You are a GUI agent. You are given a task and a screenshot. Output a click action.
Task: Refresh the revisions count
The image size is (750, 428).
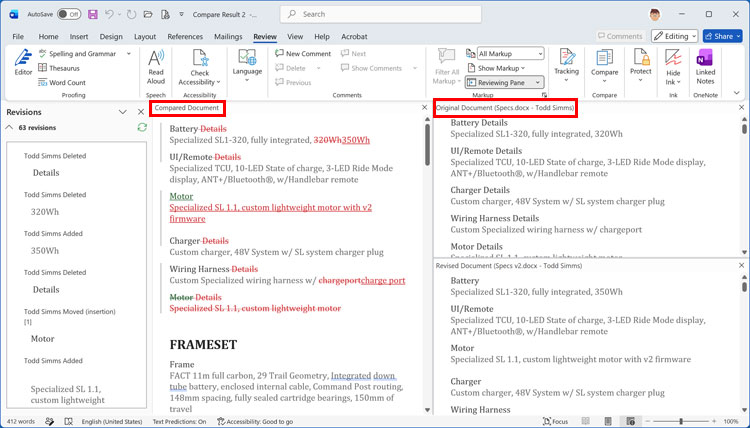pyautogui.click(x=142, y=127)
